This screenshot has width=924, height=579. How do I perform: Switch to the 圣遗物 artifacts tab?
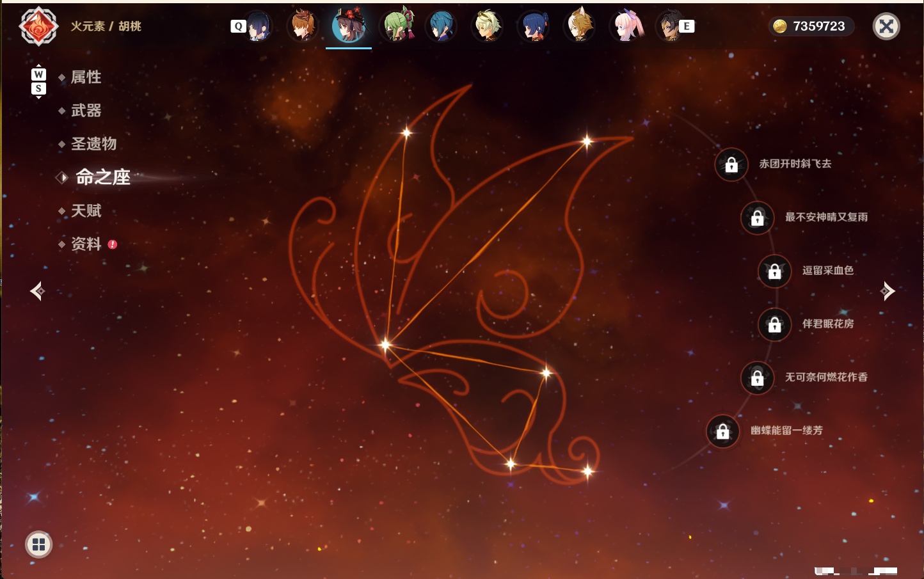tap(93, 144)
